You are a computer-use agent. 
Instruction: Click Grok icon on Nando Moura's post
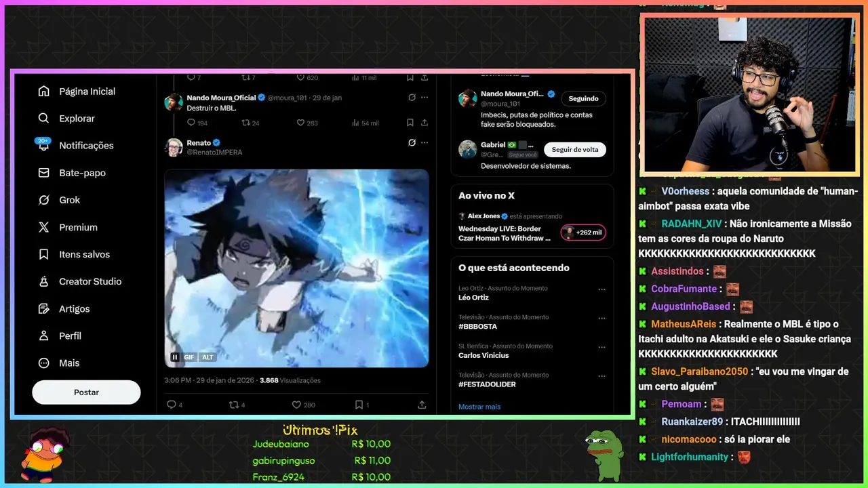click(411, 98)
